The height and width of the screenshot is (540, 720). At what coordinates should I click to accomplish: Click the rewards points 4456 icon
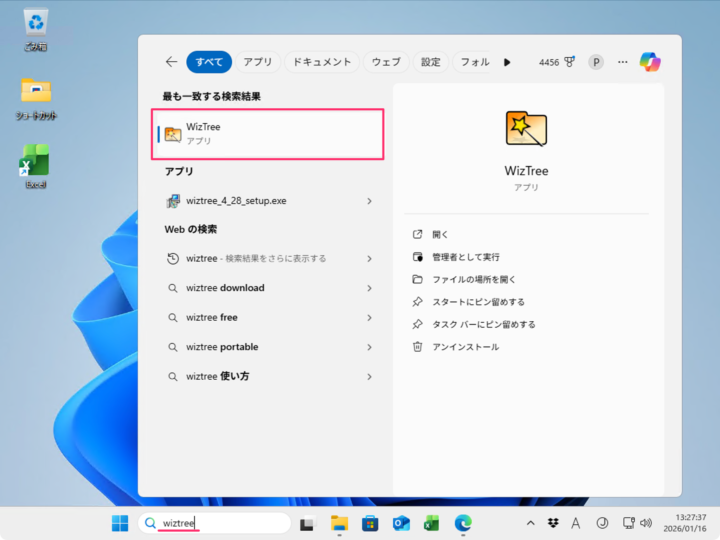point(557,62)
